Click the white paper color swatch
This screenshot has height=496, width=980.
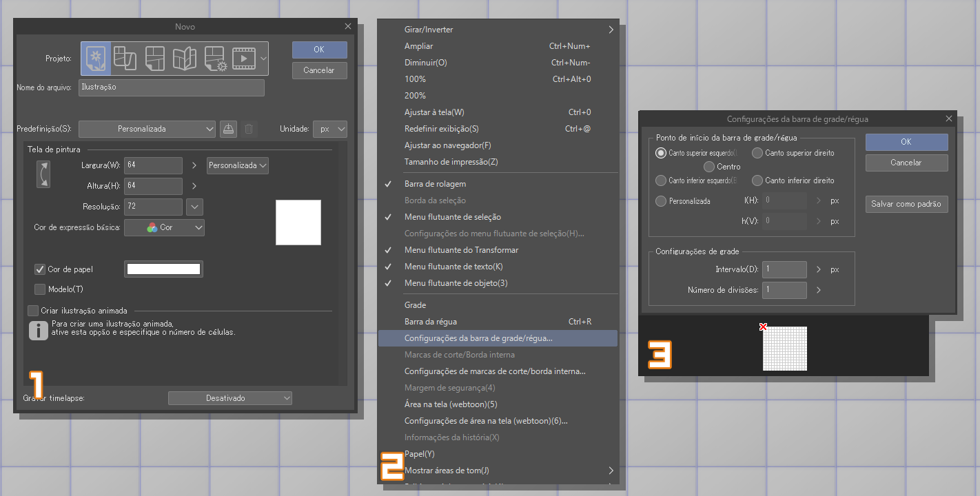(x=163, y=269)
